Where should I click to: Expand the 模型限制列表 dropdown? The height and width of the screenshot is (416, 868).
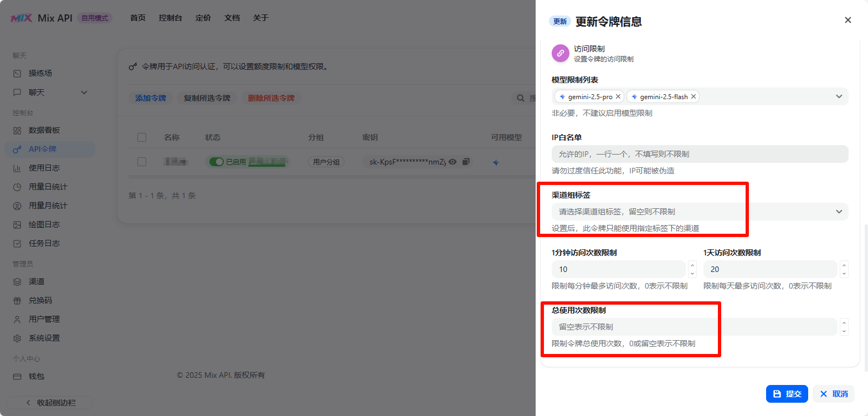pos(839,96)
